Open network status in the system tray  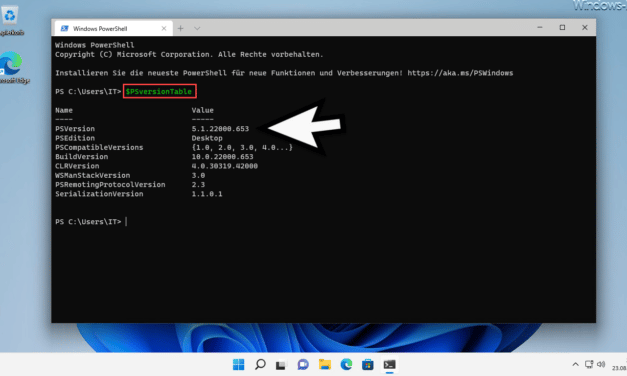click(589, 364)
